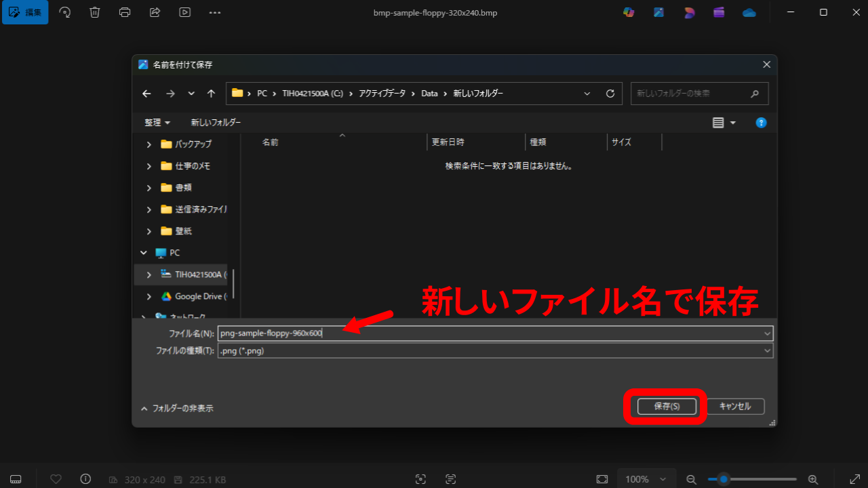
Task: Cancel the save dialog
Action: click(736, 406)
